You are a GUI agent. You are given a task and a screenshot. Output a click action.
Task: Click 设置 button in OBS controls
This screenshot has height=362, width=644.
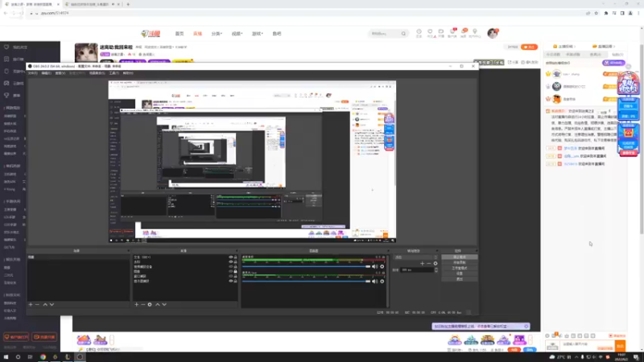coord(459,274)
